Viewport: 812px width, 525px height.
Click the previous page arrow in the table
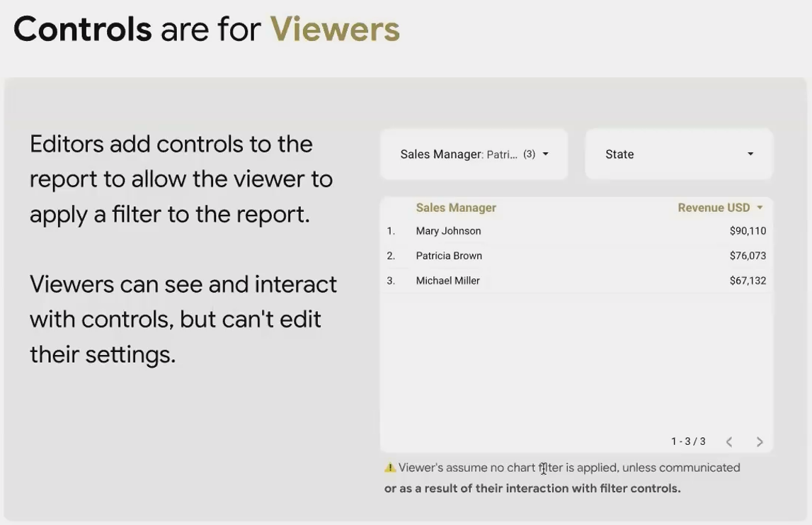(729, 441)
